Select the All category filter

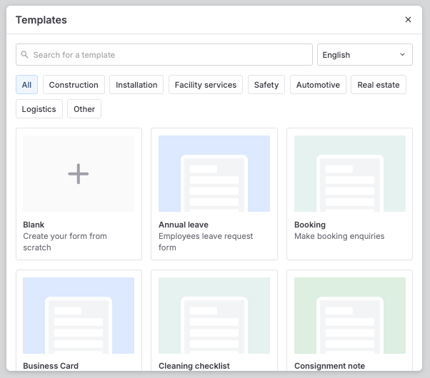tap(27, 85)
